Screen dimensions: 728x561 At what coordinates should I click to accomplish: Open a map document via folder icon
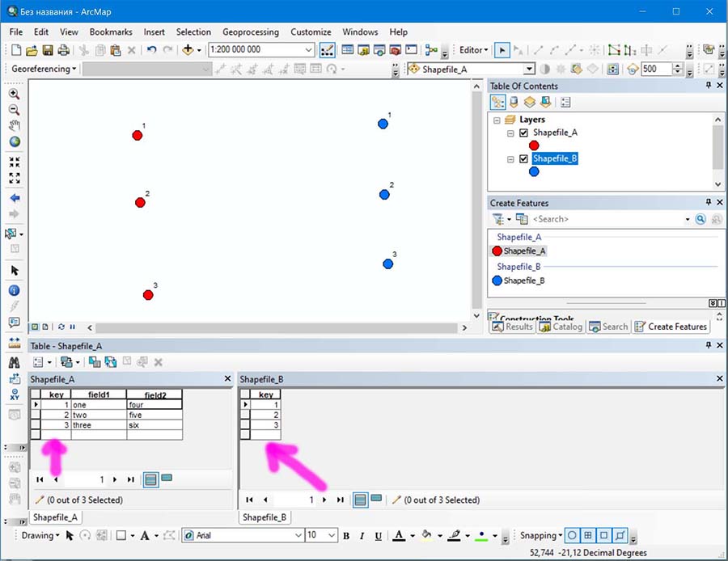pyautogui.click(x=32, y=50)
